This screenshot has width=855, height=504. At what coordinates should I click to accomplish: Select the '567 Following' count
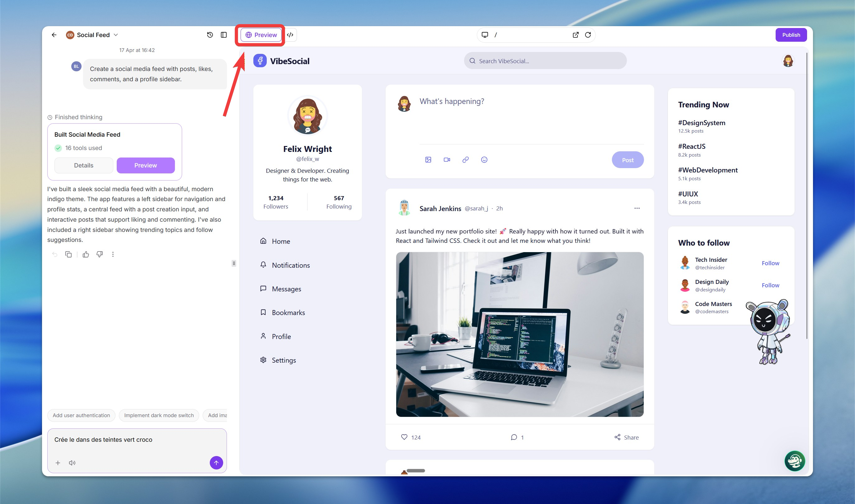(339, 202)
